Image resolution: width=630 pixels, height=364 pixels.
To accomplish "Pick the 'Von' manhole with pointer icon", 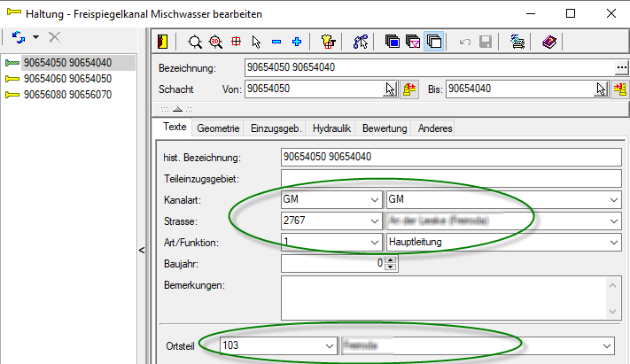I will (390, 89).
